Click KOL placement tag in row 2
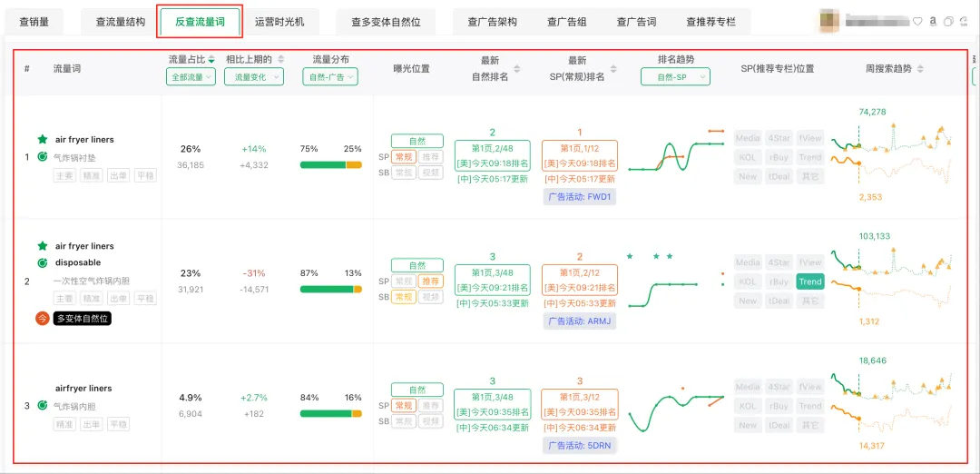This screenshot has width=980, height=474. point(748,281)
